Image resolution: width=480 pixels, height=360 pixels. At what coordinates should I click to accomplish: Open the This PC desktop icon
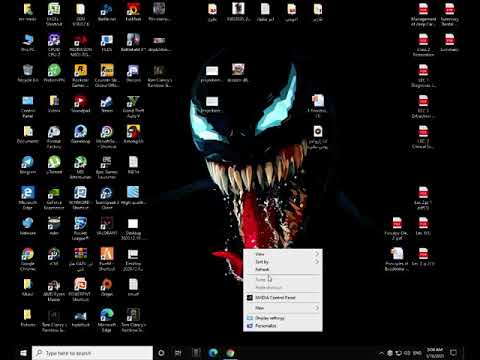coord(28,43)
